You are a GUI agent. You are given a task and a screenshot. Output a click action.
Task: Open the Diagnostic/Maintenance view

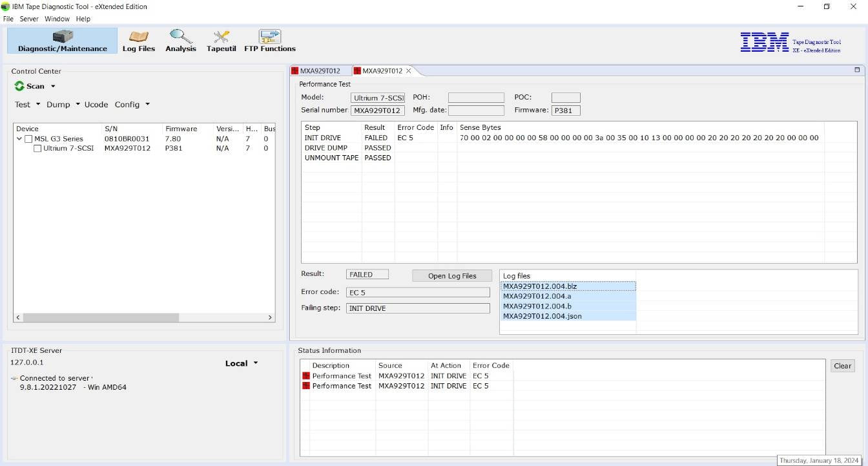click(63, 40)
